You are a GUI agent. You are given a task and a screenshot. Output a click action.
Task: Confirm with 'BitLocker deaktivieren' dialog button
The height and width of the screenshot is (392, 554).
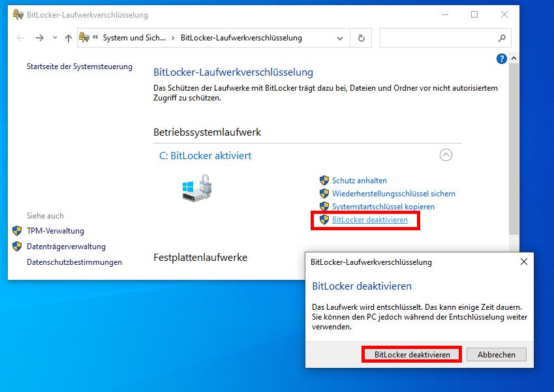click(x=412, y=355)
